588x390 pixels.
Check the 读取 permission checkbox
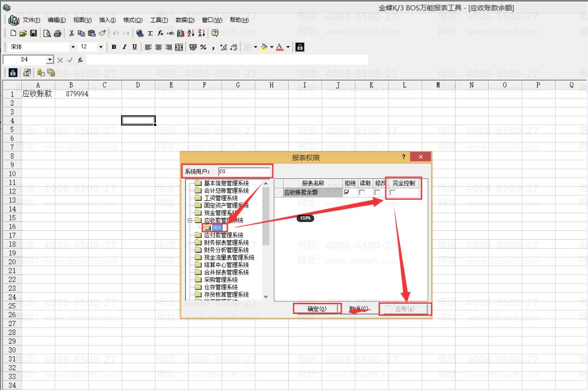[x=362, y=192]
